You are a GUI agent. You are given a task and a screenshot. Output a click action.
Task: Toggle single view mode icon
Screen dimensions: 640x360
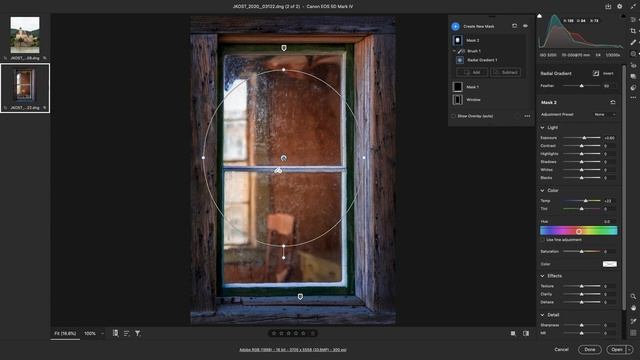[513, 333]
